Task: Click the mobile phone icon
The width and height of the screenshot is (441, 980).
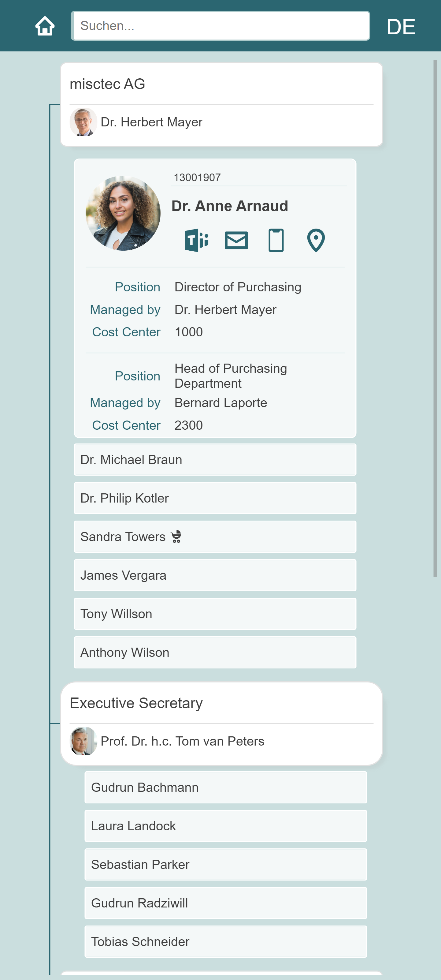Action: (x=276, y=240)
